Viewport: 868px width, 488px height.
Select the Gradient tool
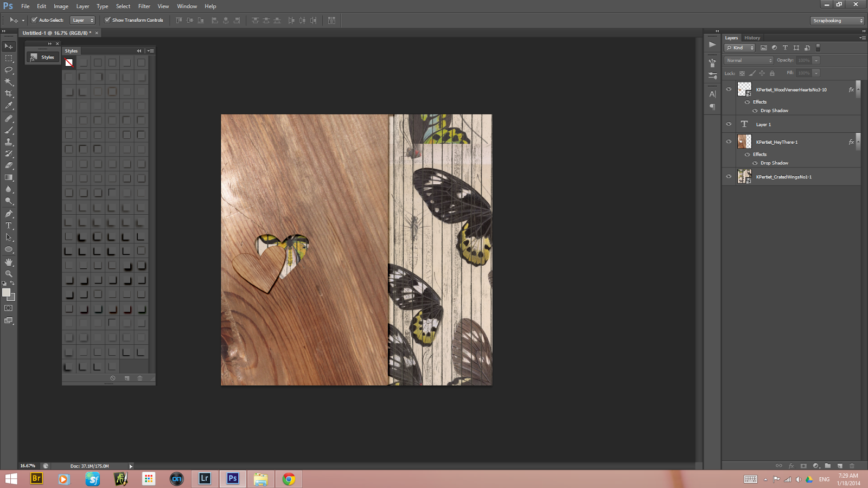point(9,178)
